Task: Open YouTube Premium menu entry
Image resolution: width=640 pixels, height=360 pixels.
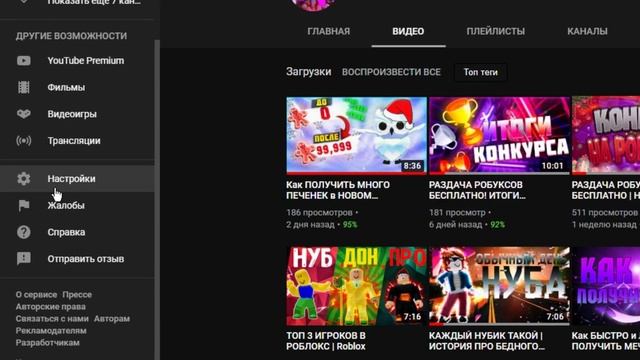Action: [x=77, y=60]
